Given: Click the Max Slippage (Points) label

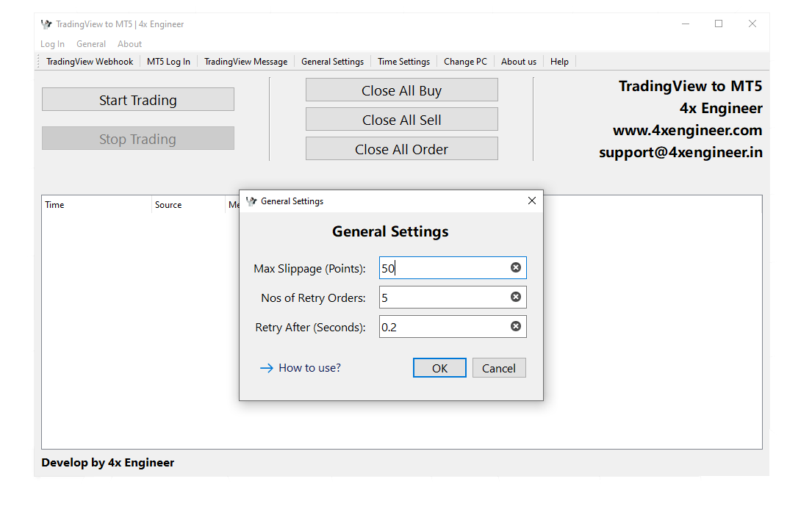Looking at the screenshot, I should (x=309, y=269).
